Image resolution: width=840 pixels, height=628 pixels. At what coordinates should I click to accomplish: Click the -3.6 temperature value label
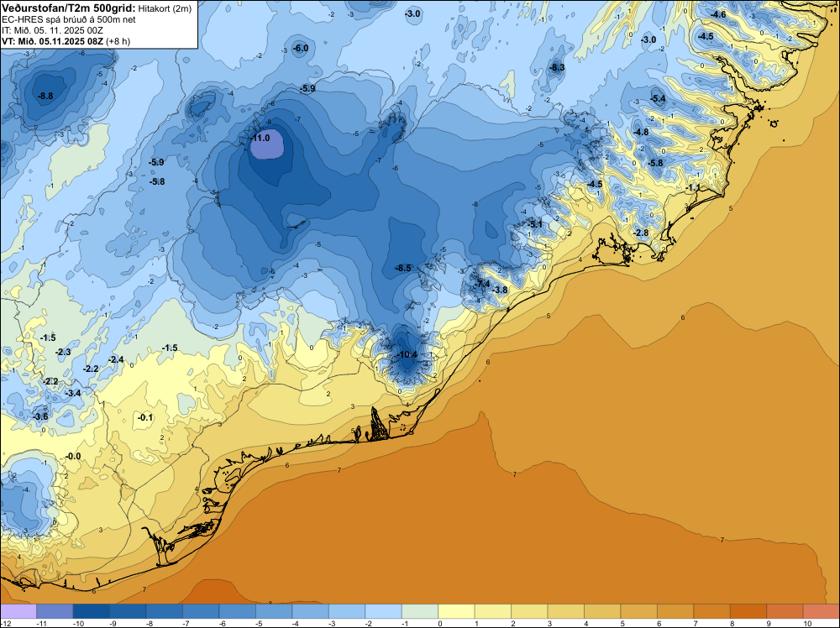(x=40, y=417)
